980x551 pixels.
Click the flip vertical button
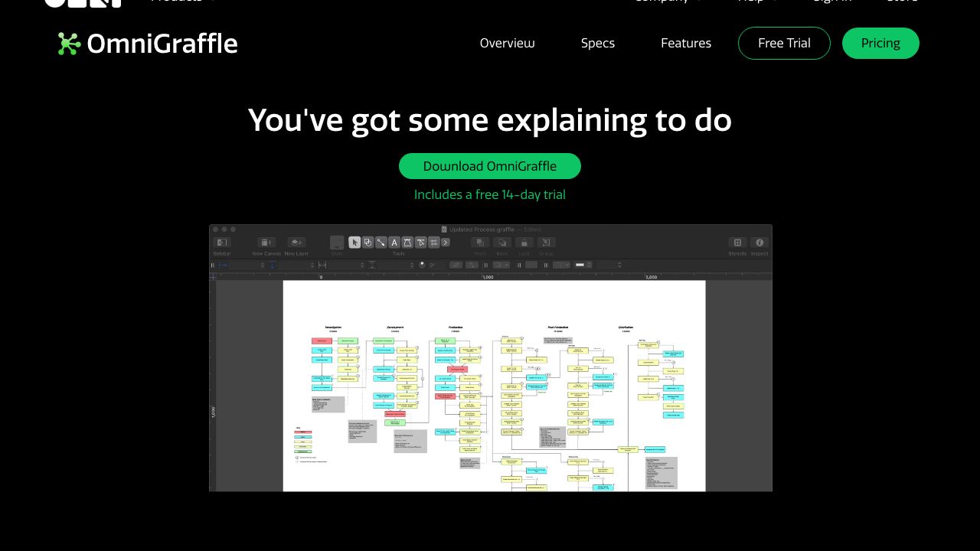(x=472, y=265)
